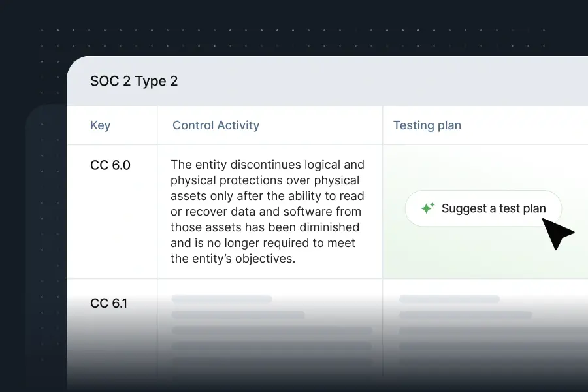Click the line starting 'The entity discontinues'
The height and width of the screenshot is (392, 588).
coord(267,165)
